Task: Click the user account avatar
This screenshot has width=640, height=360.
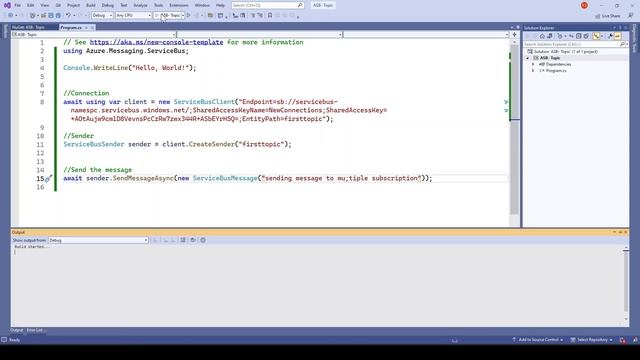Action: click(x=584, y=5)
